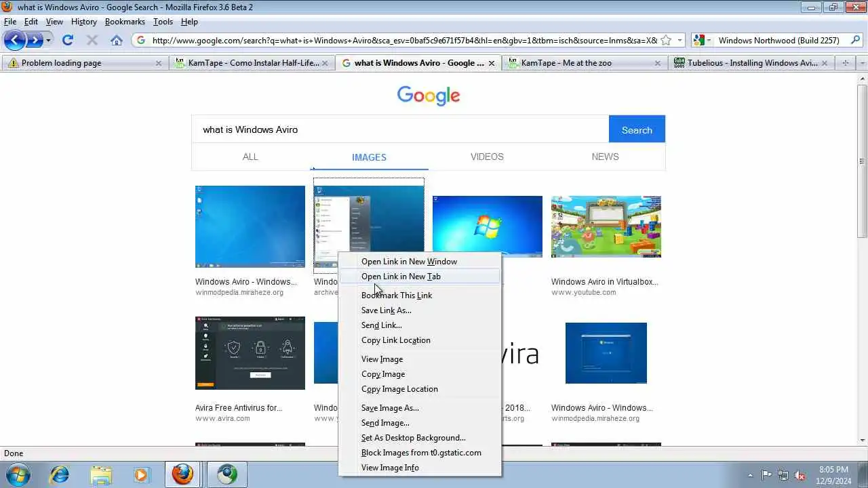The image size is (868, 488).
Task: Click the Stop loading icon
Action: 92,40
